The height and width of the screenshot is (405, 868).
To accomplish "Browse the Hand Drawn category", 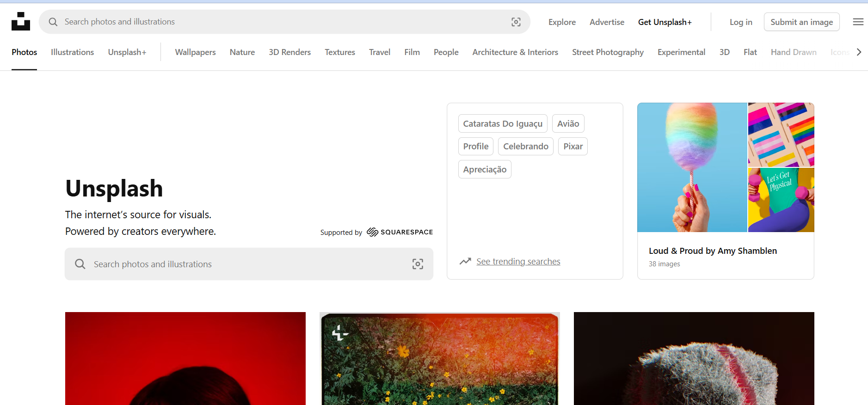I will pos(794,52).
